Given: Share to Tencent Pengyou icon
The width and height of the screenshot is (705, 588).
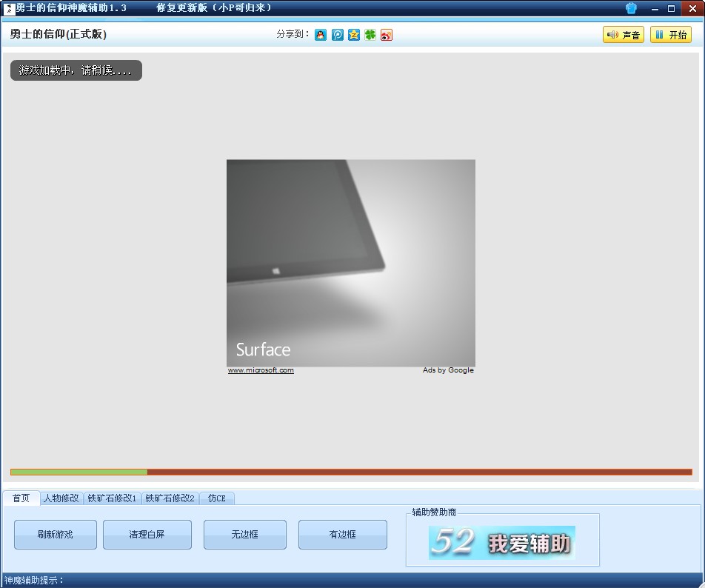Looking at the screenshot, I should pyautogui.click(x=337, y=35).
